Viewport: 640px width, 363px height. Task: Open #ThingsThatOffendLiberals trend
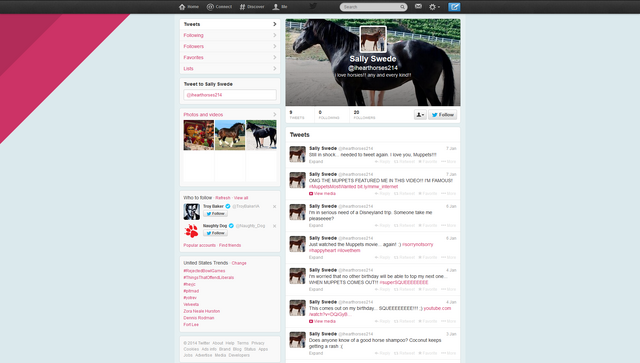(x=209, y=278)
